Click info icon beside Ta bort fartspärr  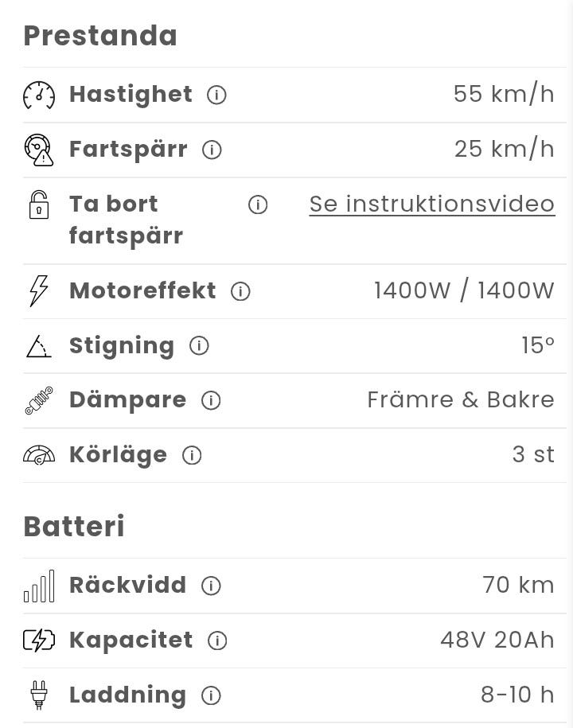coord(258,205)
